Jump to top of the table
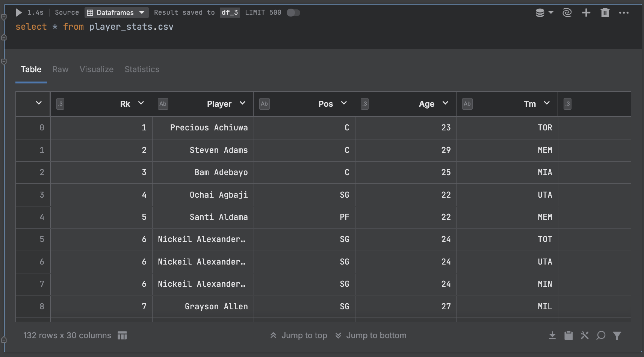The width and height of the screenshot is (644, 357). (x=298, y=335)
